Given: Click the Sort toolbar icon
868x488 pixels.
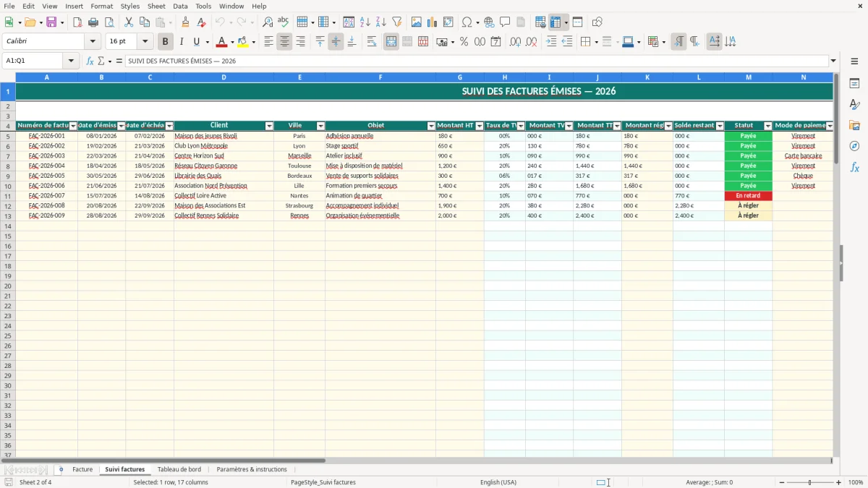Looking at the screenshot, I should tap(349, 22).
